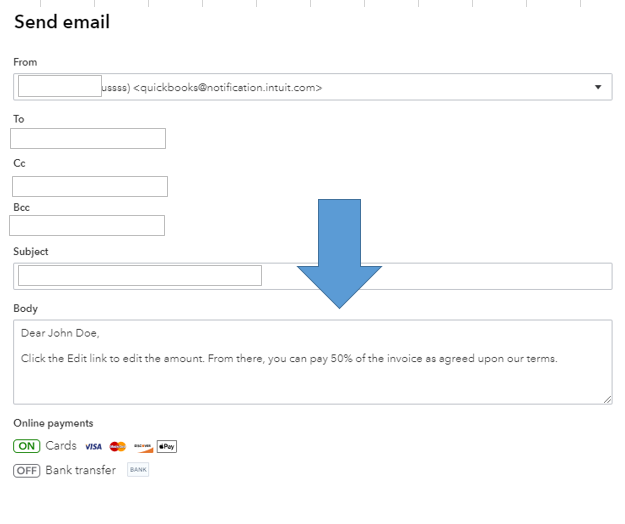Click the Send email heading

62,22
